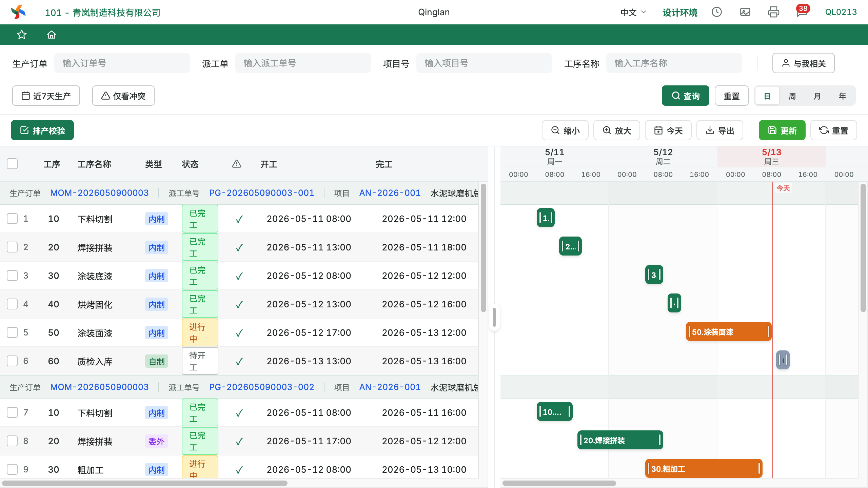Switch to 月 month view tab
Screen dimensions: 868x488
tap(817, 96)
